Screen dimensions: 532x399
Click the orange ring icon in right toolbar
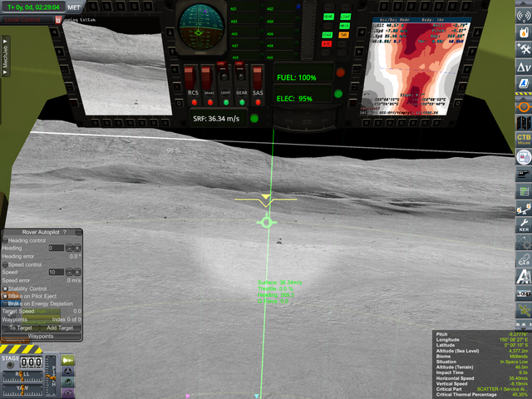523,106
